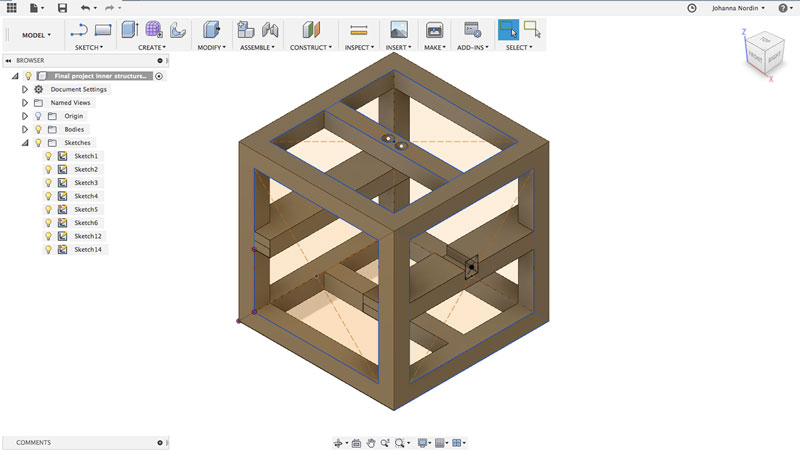
Task: Toggle visibility of Sketch12
Action: pos(48,236)
